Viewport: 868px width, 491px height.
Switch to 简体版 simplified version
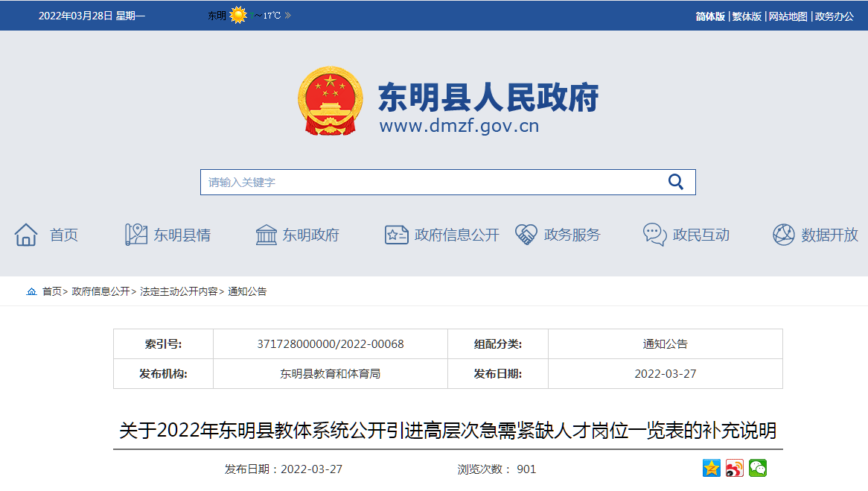710,16
